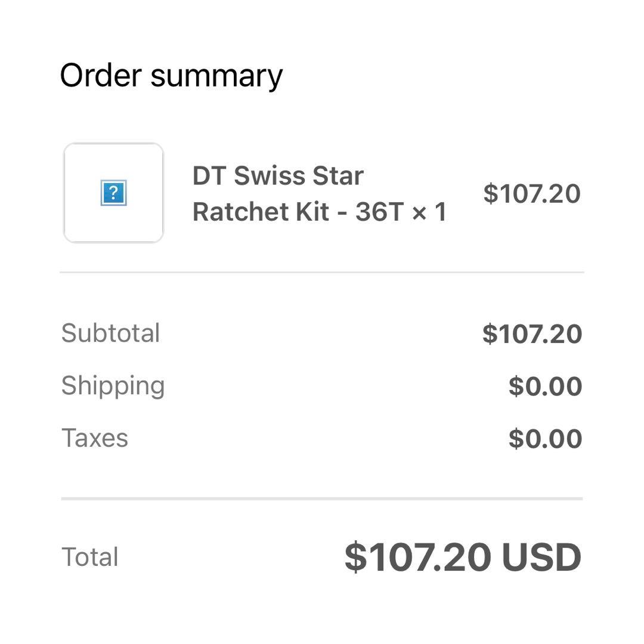This screenshot has height=644, width=644.
Task: Click the Total label
Action: pyautogui.click(x=89, y=557)
